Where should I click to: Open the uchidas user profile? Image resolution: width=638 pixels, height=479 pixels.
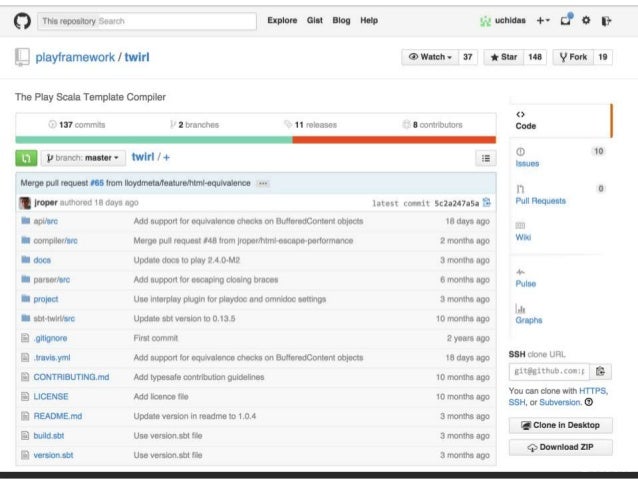pos(503,20)
